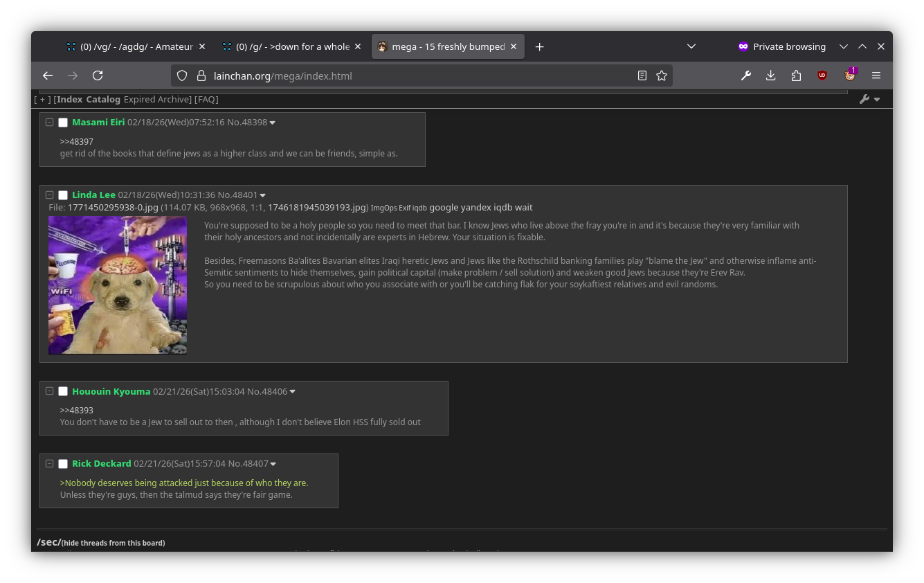The image size is (924, 583).
Task: Open the downloads panel
Action: (771, 75)
